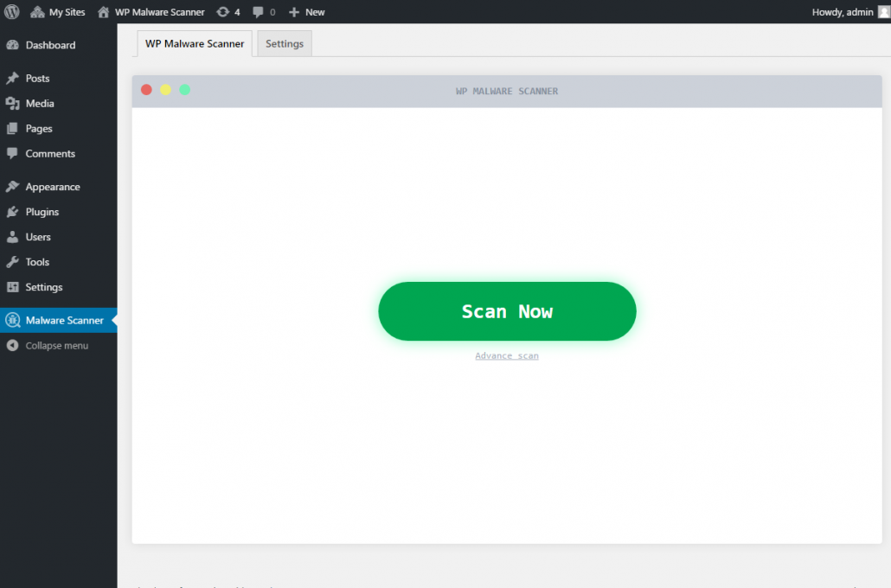
Task: Open Howdy, admin account menu
Action: (x=843, y=12)
